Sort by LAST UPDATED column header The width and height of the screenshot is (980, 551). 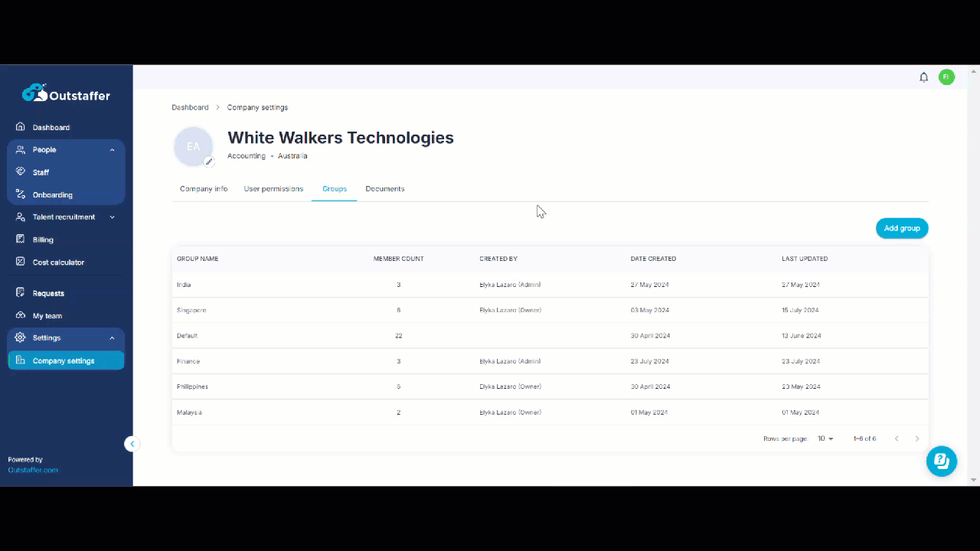click(x=805, y=259)
